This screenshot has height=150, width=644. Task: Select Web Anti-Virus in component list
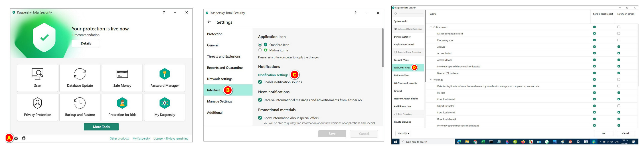tap(408, 68)
